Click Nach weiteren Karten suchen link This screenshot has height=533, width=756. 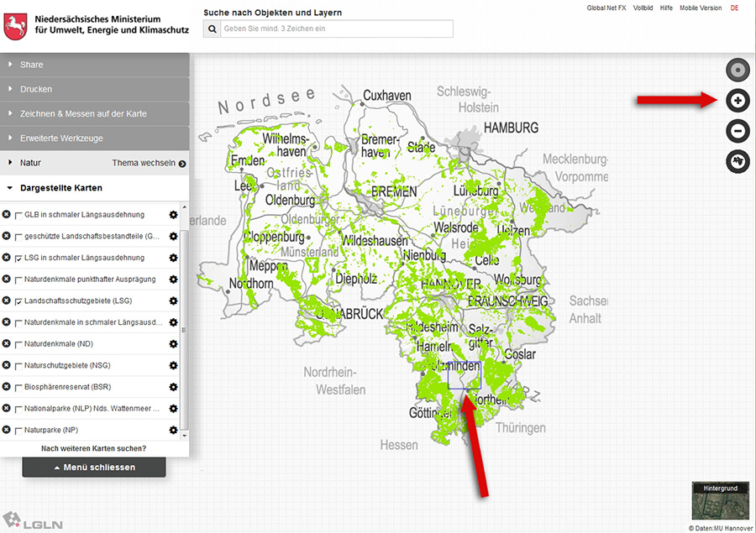[94, 448]
